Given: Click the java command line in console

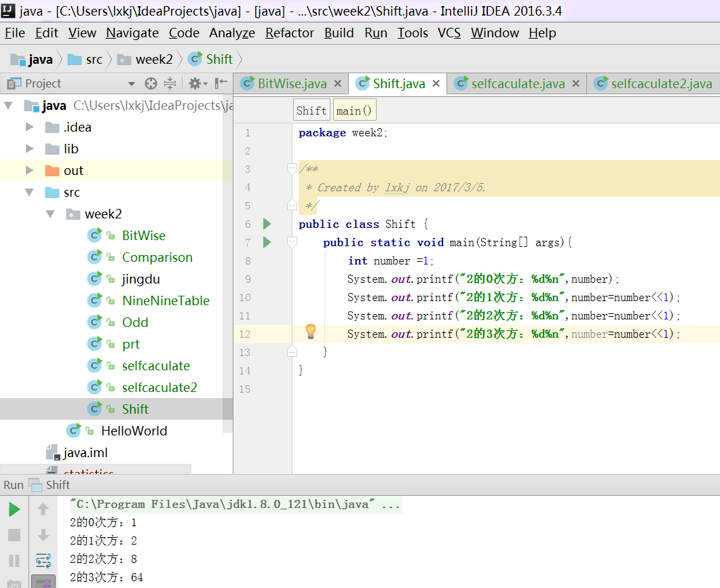Looking at the screenshot, I should click(x=235, y=505).
